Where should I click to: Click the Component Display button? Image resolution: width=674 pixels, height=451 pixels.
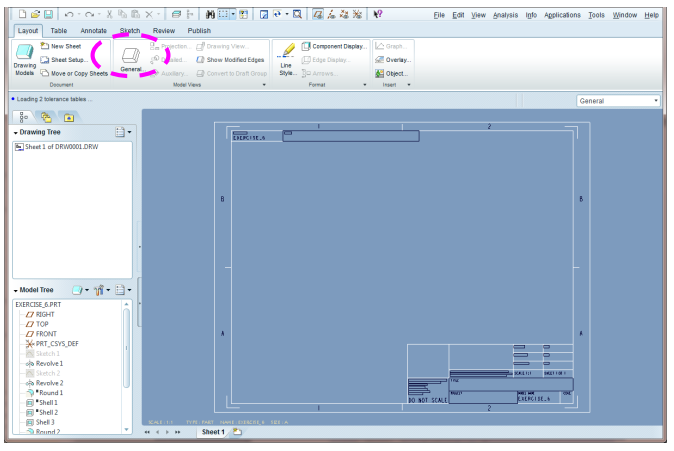(x=334, y=47)
